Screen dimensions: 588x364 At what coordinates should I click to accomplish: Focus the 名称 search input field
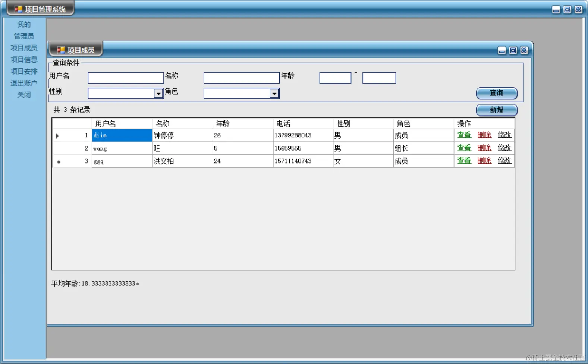[x=242, y=78]
